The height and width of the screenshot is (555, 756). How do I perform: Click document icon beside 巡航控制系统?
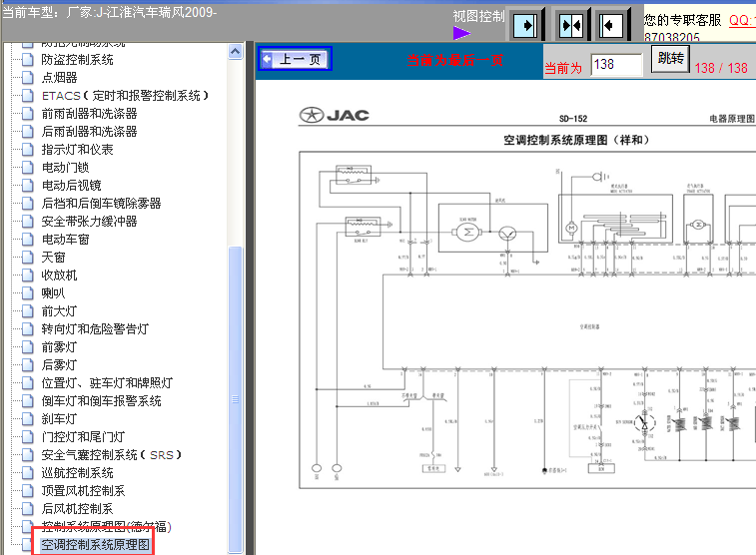(x=28, y=473)
